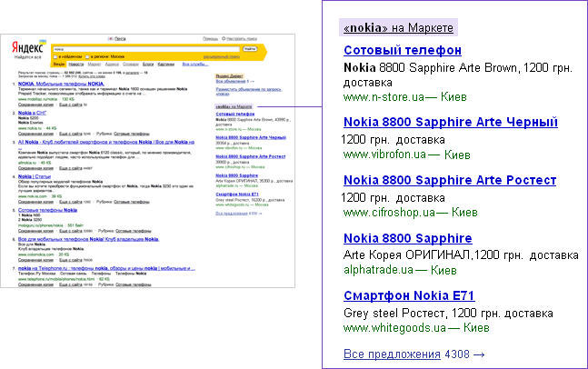Open Сохраненная копия under www.nokia.ru
The image size is (588, 369).
(35, 134)
